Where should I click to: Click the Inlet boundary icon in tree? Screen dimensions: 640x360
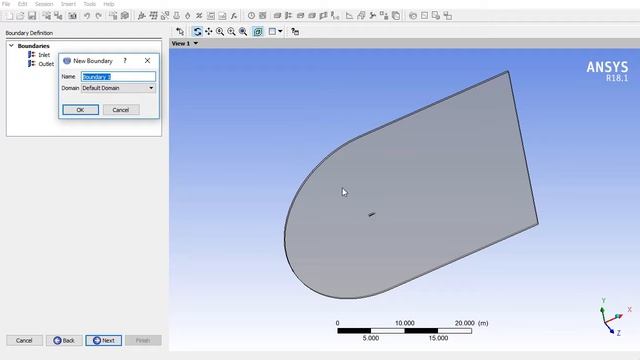click(31, 55)
